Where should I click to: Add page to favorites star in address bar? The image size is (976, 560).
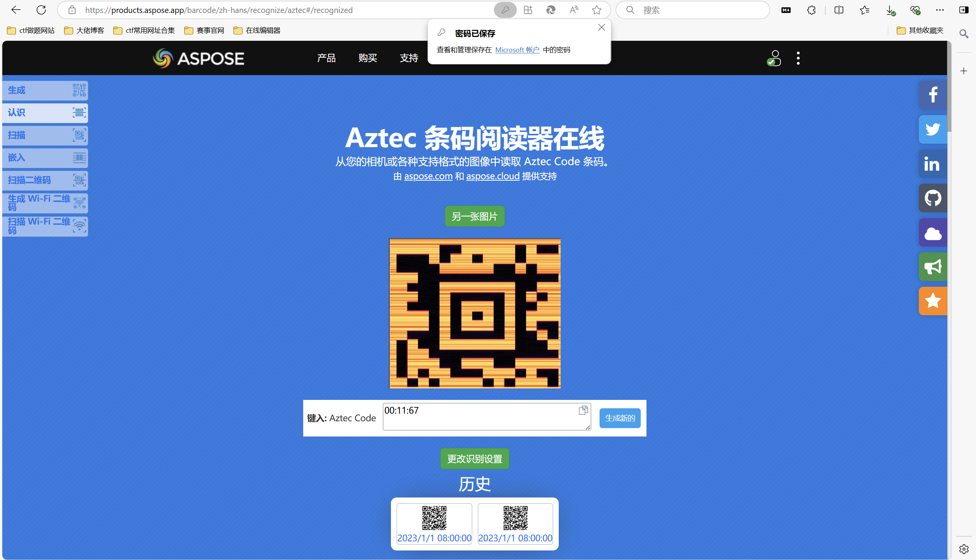tap(597, 10)
